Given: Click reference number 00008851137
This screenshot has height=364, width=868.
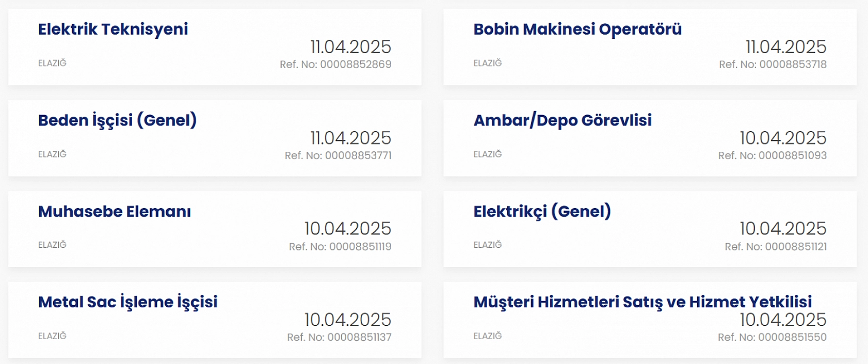Looking at the screenshot, I should [x=339, y=337].
